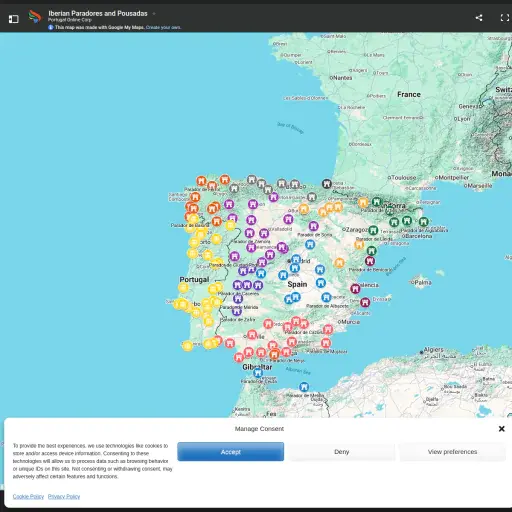This screenshot has width=512, height=512.
Task: Accept cookies in the consent banner
Action: click(x=231, y=452)
